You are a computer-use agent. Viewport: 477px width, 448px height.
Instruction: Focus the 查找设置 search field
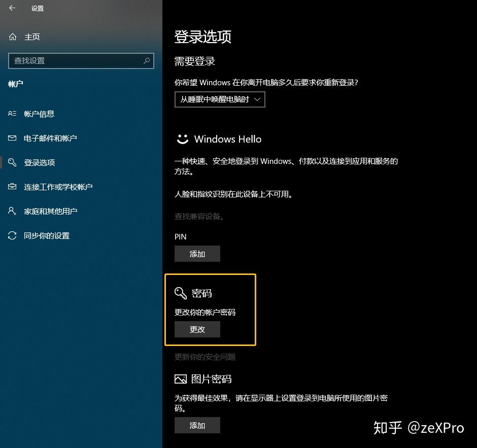tap(81, 60)
